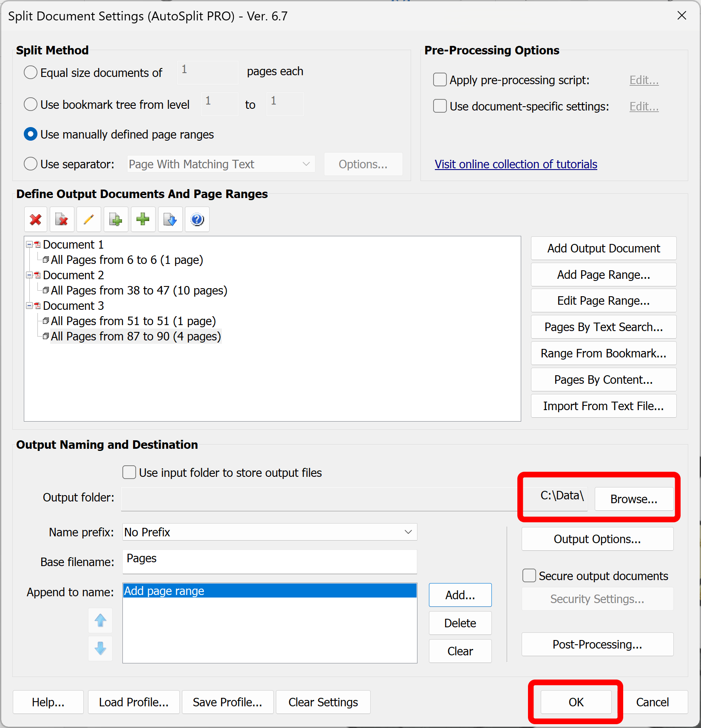Collapse the Document 2 tree node

(x=29, y=275)
